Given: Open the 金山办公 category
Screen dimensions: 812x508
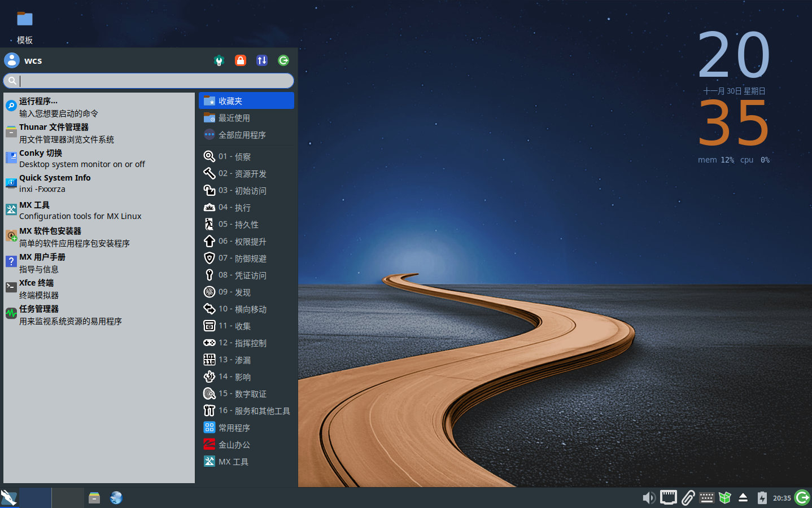Looking at the screenshot, I should click(x=246, y=444).
